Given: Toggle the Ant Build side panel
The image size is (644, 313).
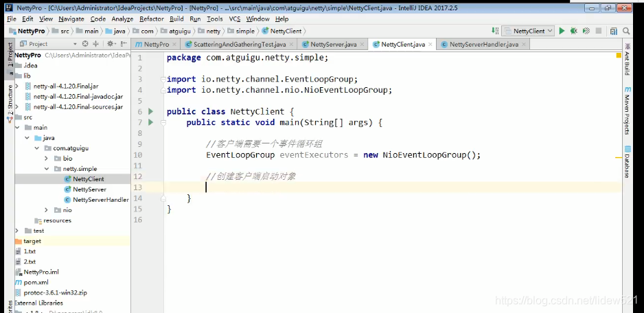Looking at the screenshot, I should [628, 58].
